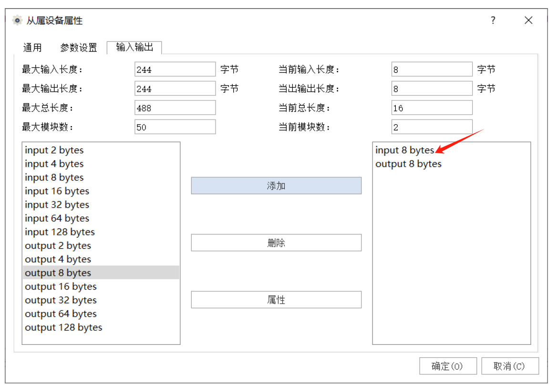Select "input 16 bytes" module

(101, 191)
